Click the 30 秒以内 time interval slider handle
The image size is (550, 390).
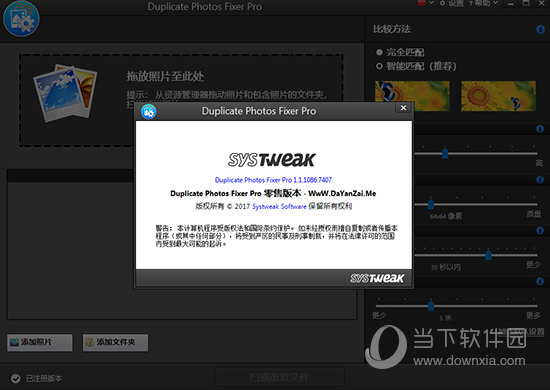488,255
